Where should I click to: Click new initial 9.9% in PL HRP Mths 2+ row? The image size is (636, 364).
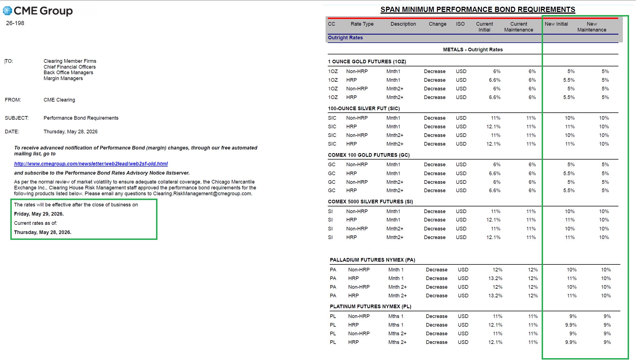(571, 342)
